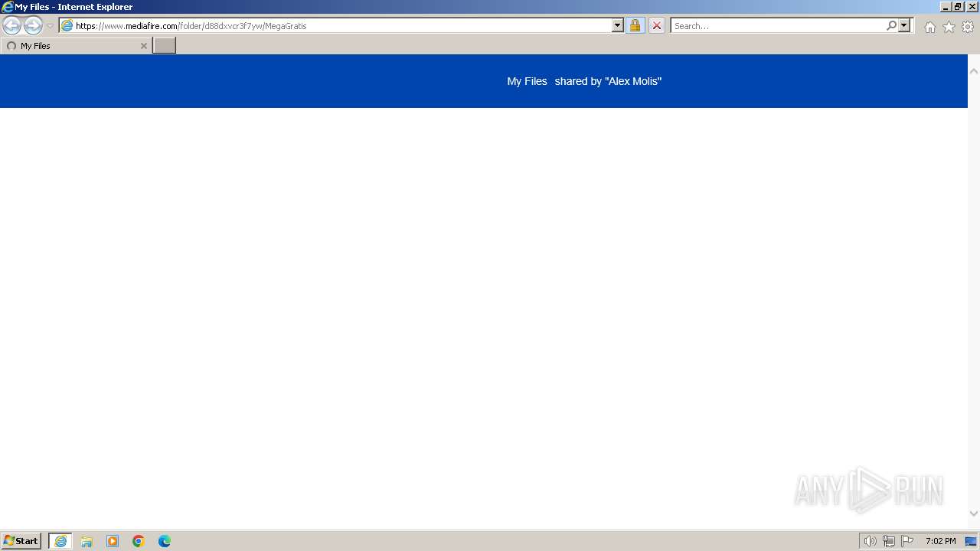980x551 pixels.
Task: Click the show desktop tray icon
Action: pos(971,541)
